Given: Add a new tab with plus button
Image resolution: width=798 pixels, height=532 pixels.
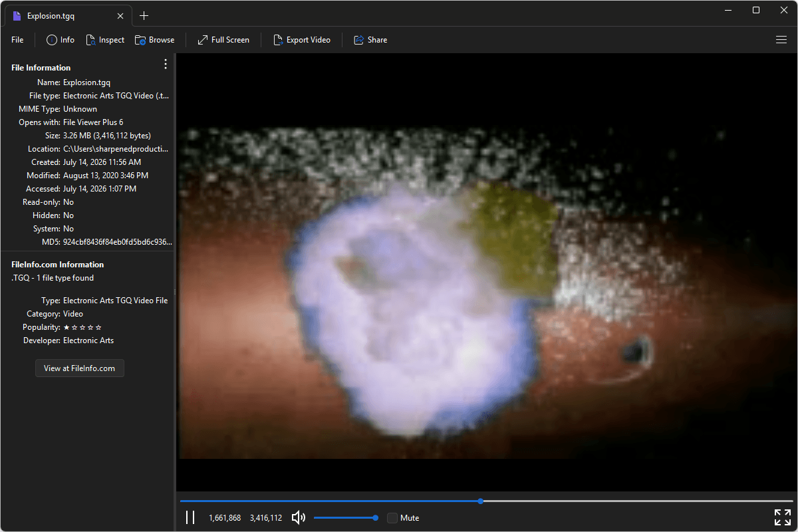Looking at the screenshot, I should pos(144,16).
